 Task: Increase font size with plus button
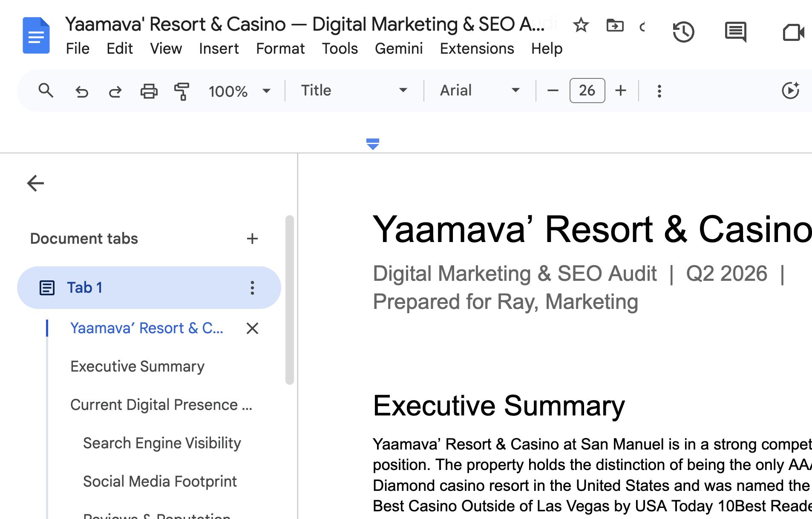click(621, 91)
